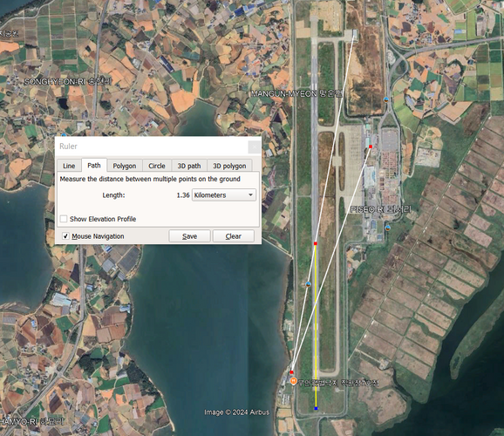Select the 3D path tab
This screenshot has width=504, height=436.
[x=189, y=166]
